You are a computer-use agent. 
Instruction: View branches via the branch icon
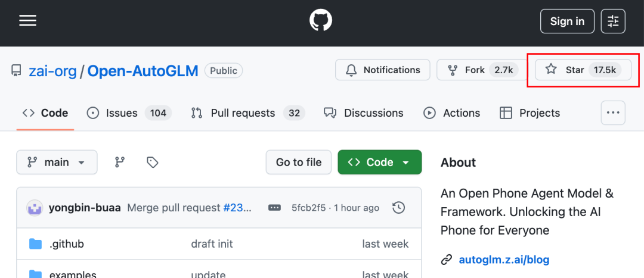(119, 163)
